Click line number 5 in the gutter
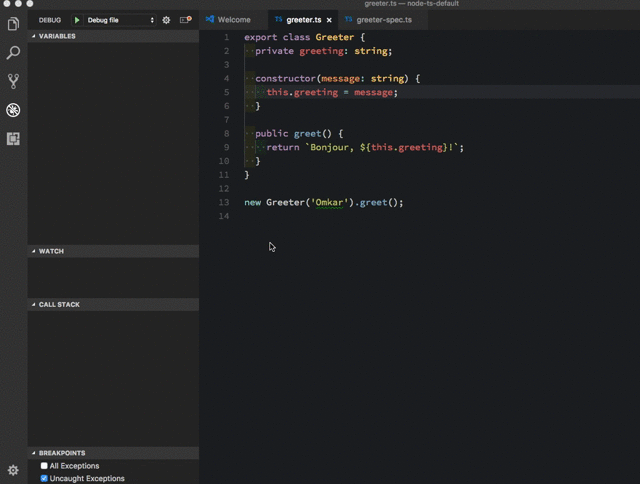Screen dimensions: 640x484 (x=227, y=92)
